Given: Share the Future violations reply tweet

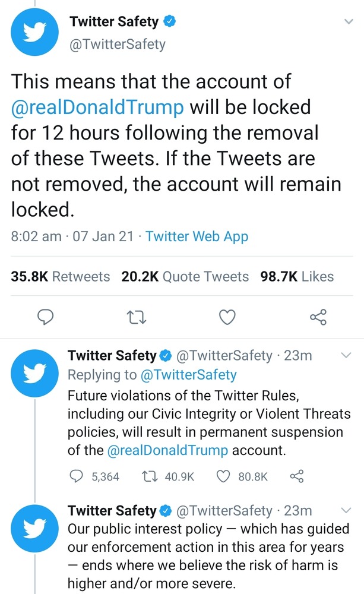Looking at the screenshot, I should click(296, 476).
